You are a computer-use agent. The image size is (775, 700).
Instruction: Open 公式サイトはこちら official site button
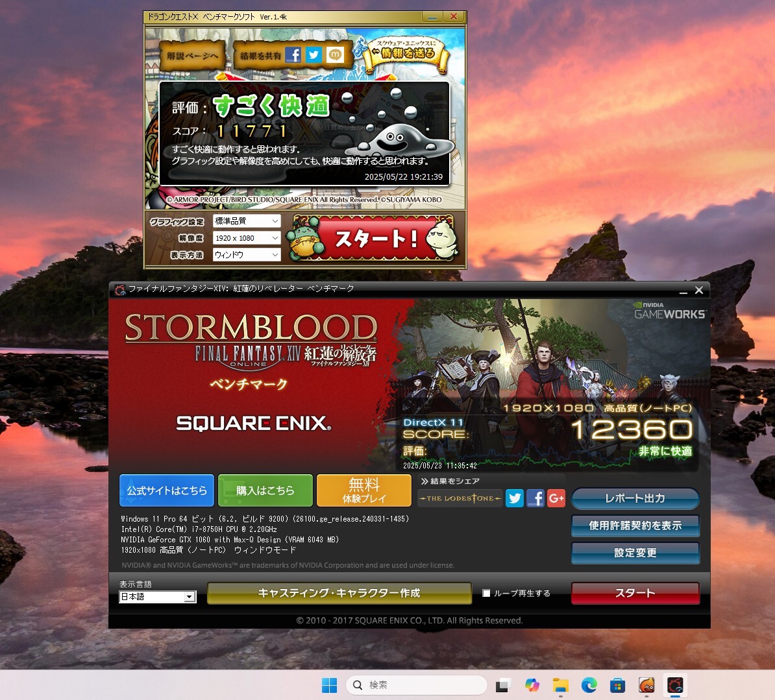click(167, 490)
